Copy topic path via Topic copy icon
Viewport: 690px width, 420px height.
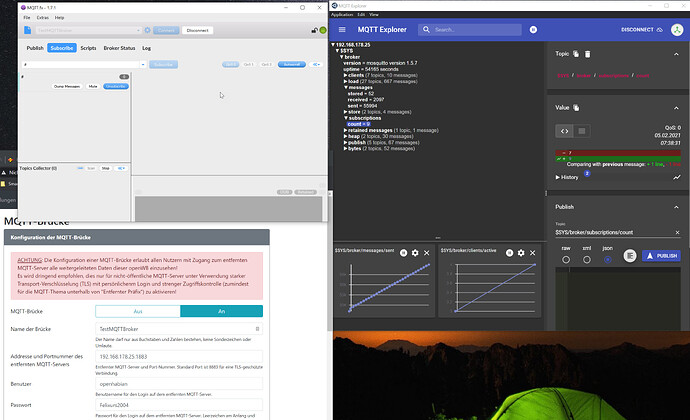tap(576, 54)
